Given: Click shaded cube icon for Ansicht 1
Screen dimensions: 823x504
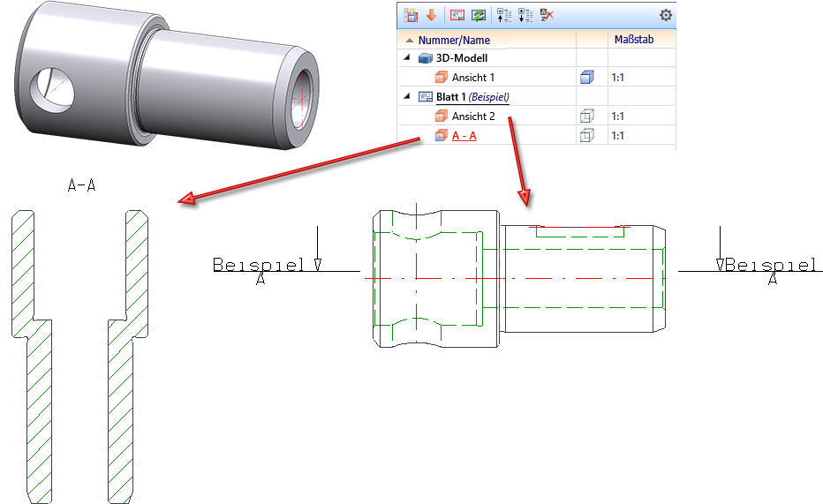Looking at the screenshot, I should (585, 78).
